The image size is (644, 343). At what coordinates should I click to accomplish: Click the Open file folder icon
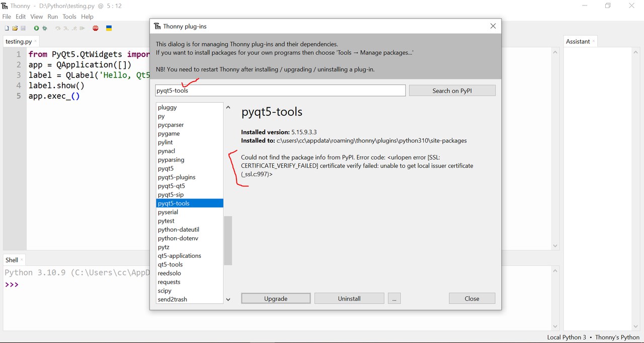click(x=15, y=28)
